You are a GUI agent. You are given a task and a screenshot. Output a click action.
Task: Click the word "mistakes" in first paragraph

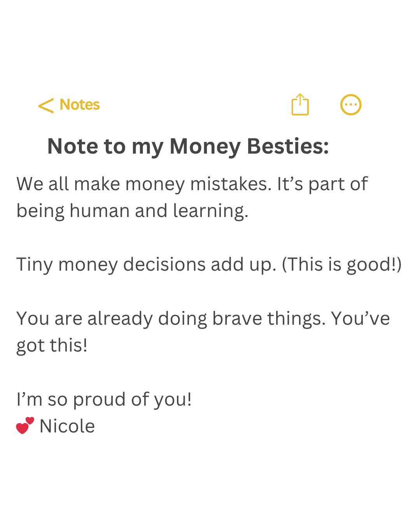point(230,184)
